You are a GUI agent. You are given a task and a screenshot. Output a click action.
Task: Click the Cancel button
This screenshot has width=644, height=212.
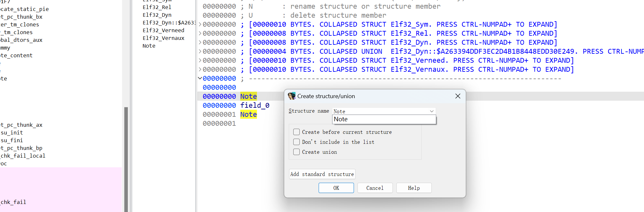[375, 188]
